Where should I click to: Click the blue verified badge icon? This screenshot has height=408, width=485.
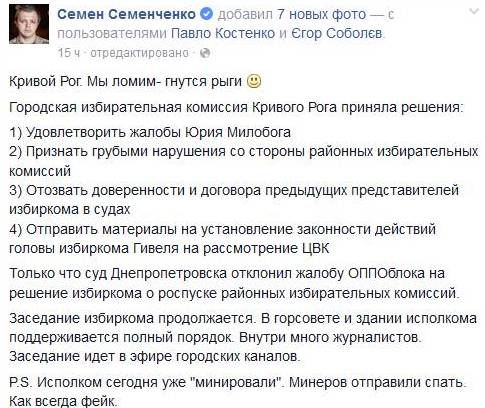pyautogui.click(x=206, y=14)
